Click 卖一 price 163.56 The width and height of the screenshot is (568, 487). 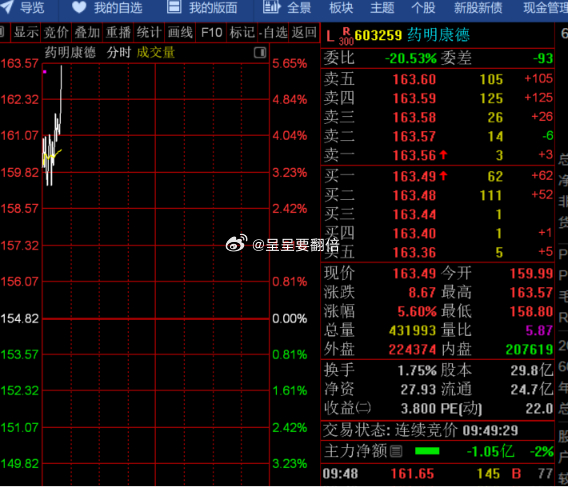[x=414, y=155]
